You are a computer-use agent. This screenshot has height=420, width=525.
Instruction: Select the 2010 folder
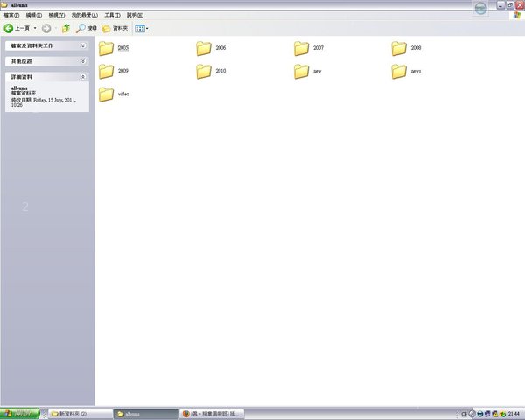point(205,71)
